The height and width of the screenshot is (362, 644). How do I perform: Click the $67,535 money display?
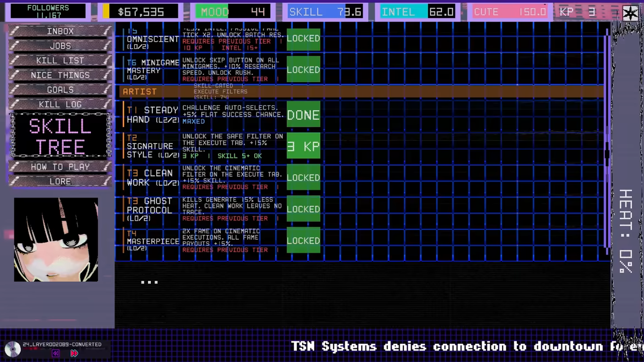[140, 12]
